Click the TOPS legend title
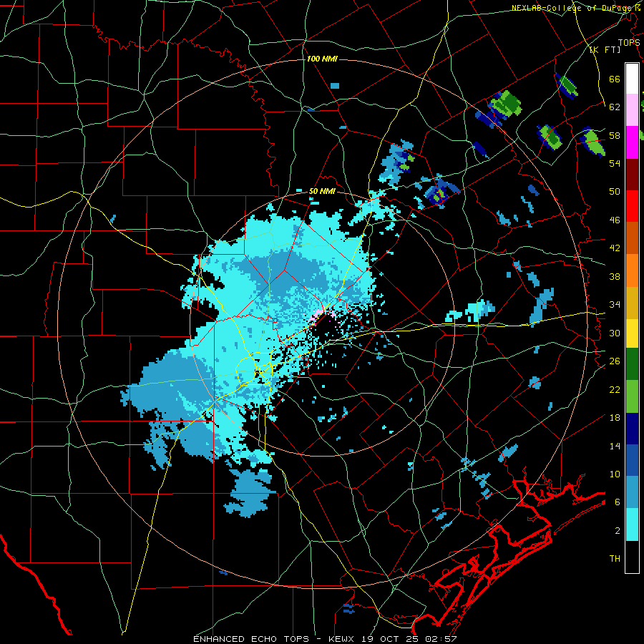 coord(629,43)
